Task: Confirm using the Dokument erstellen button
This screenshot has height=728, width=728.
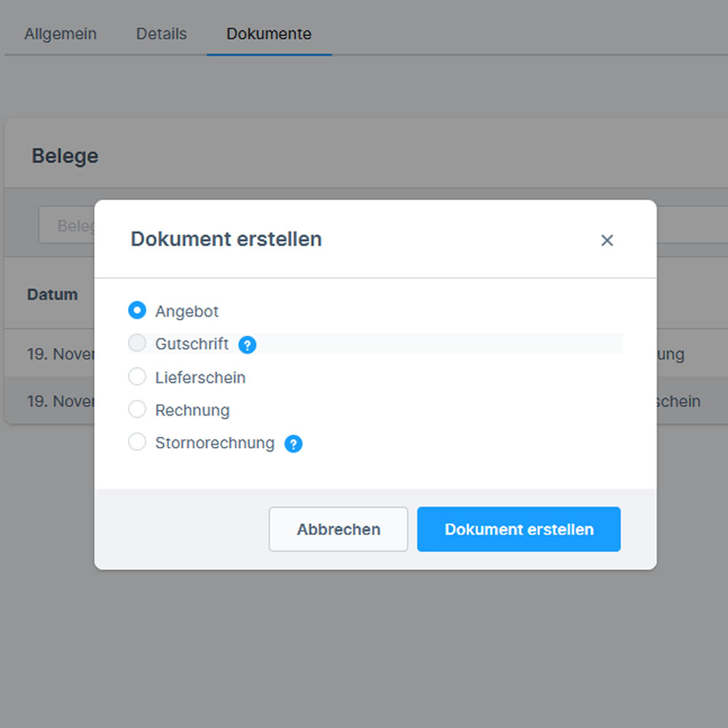Action: click(x=518, y=529)
